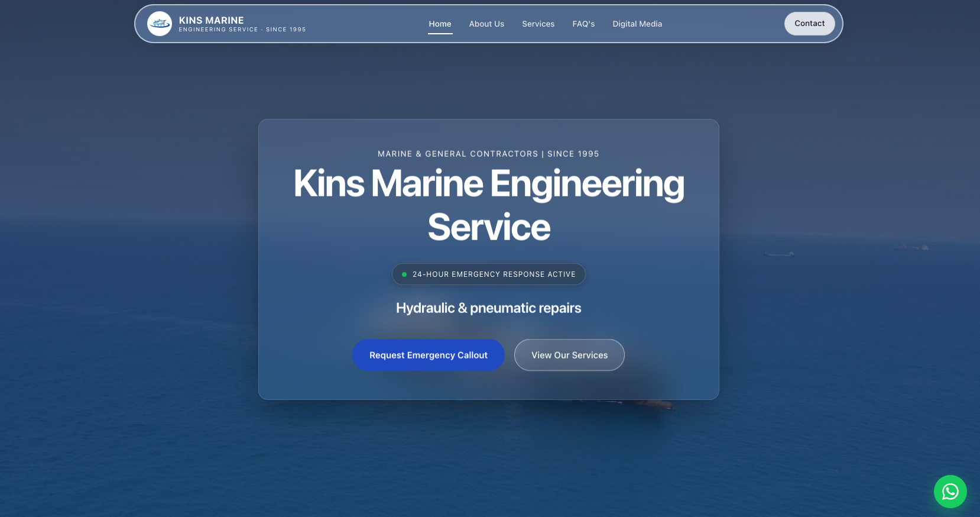Image resolution: width=980 pixels, height=517 pixels.
Task: Click the 24-Hour Emergency Response Active badge
Action: click(x=489, y=274)
